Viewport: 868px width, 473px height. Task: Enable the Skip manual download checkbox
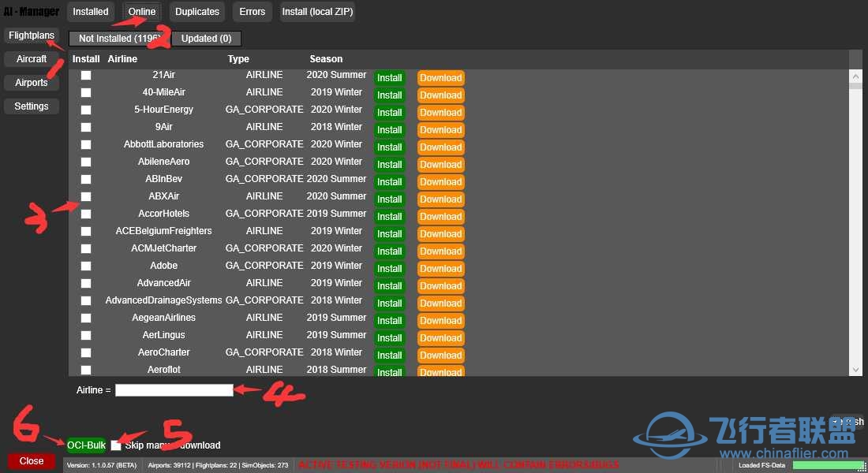point(116,445)
